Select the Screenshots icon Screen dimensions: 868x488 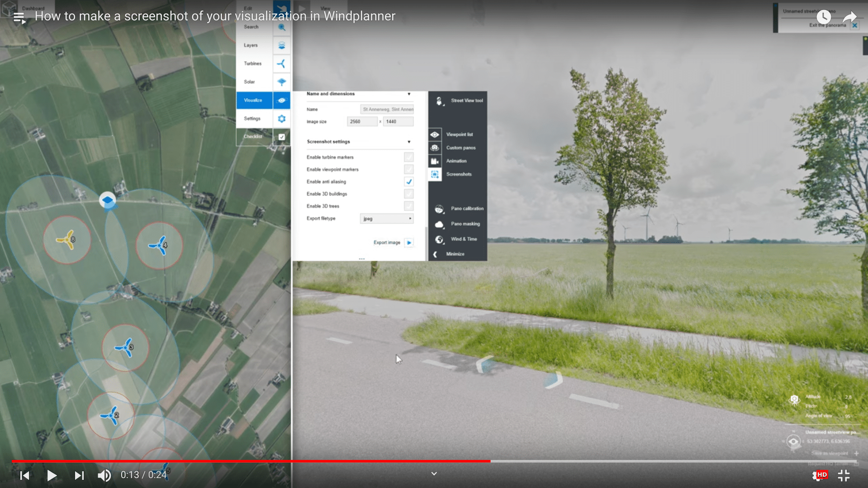coord(435,174)
